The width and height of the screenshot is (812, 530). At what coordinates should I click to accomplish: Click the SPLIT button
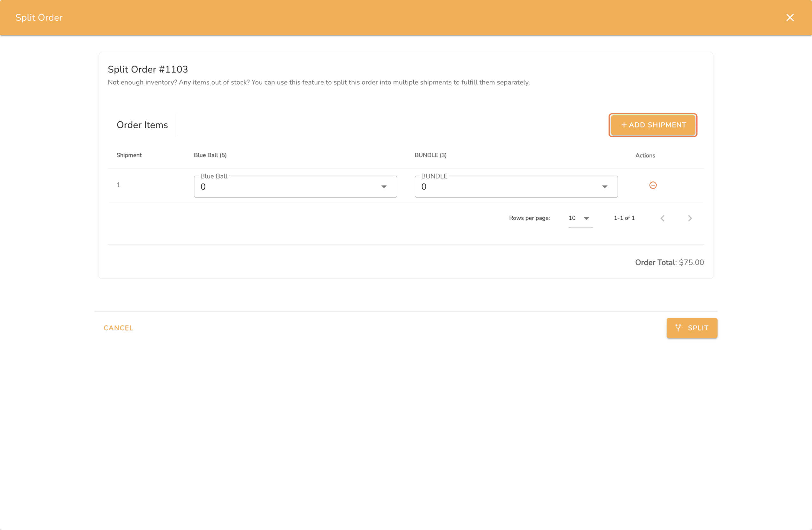(x=691, y=328)
